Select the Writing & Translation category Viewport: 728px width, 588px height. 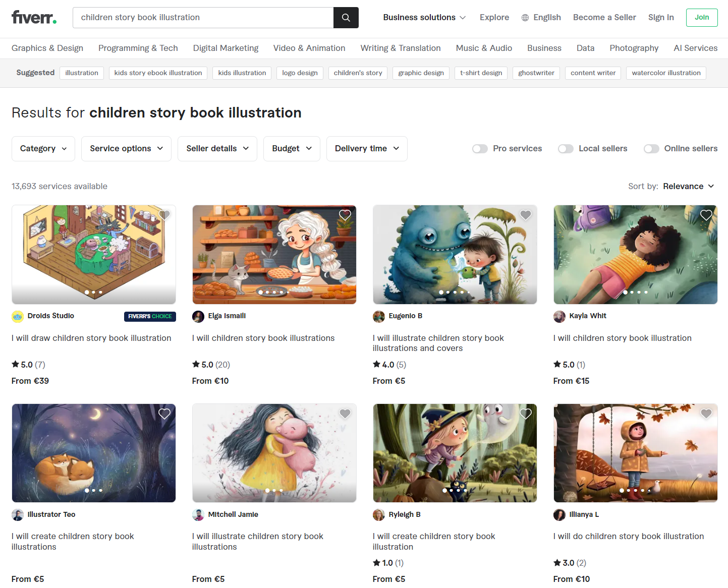401,48
